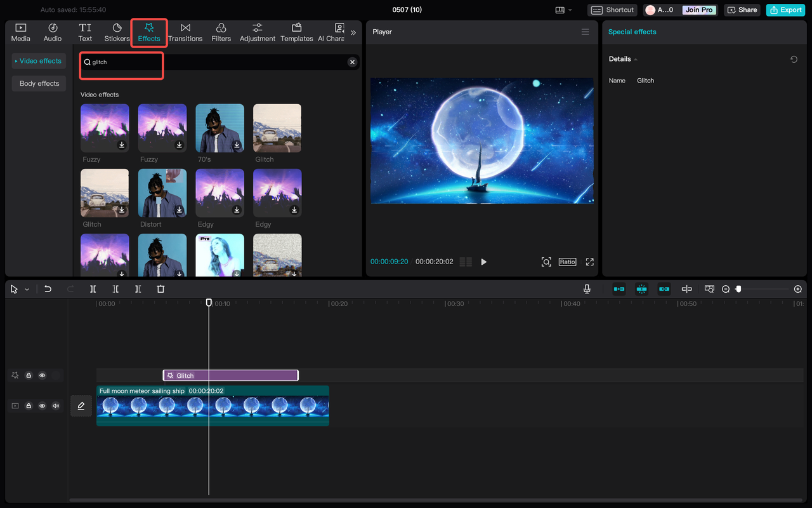The image size is (812, 508).
Task: Lock the main video track
Action: point(29,406)
